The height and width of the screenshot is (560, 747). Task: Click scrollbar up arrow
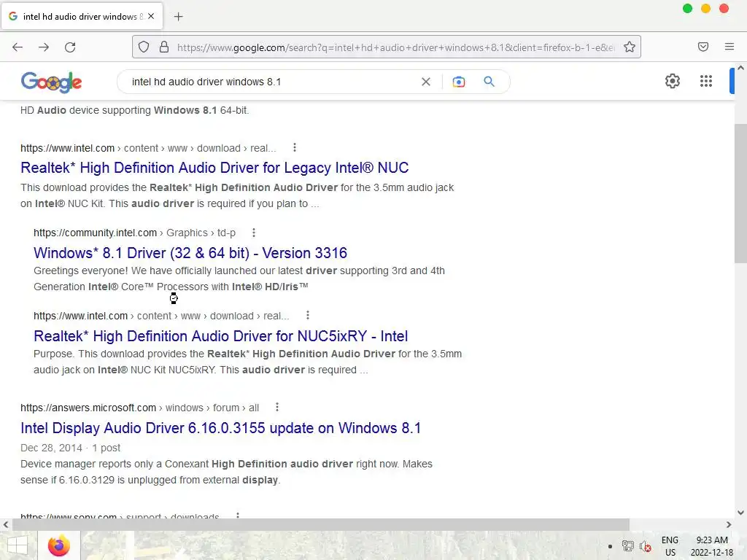tap(740, 68)
